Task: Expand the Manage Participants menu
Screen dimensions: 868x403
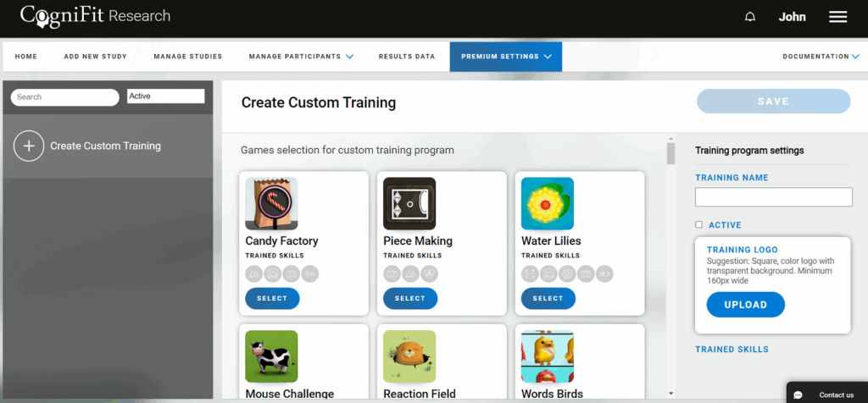Action: click(x=301, y=57)
